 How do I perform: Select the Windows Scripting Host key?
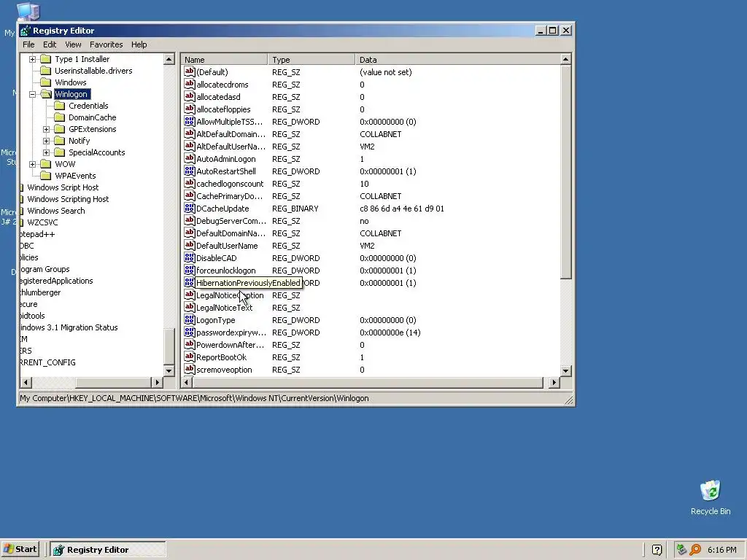tap(68, 199)
